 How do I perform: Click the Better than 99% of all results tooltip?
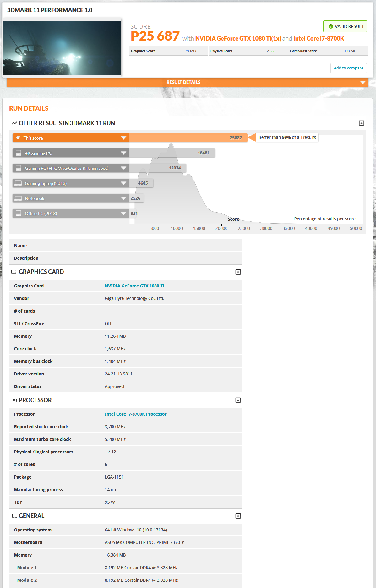287,137
